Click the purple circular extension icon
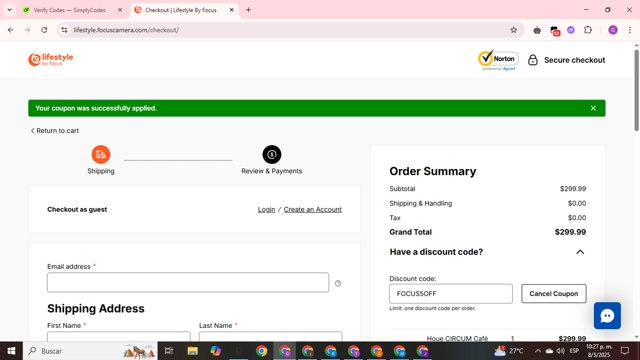This screenshot has height=360, width=640. [x=571, y=30]
